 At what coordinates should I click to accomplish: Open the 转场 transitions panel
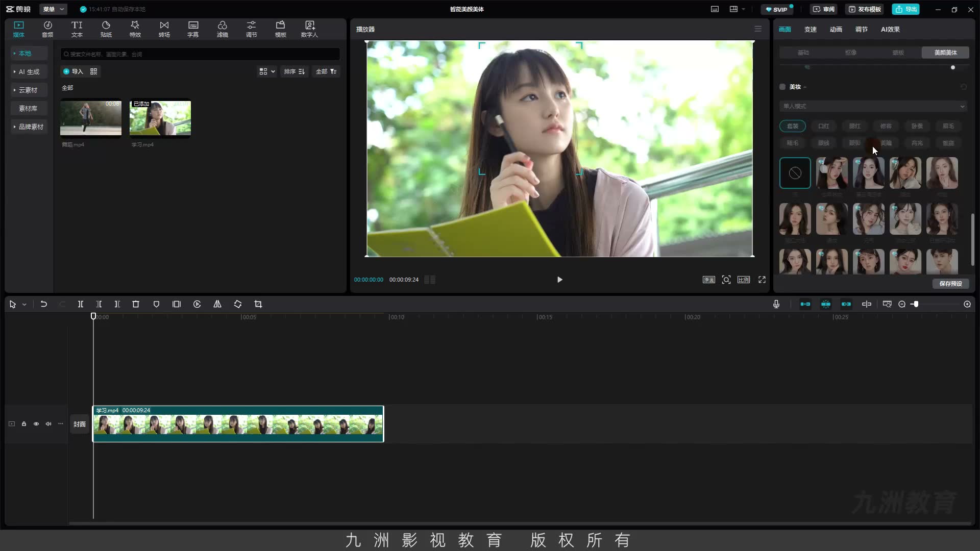coord(164,29)
